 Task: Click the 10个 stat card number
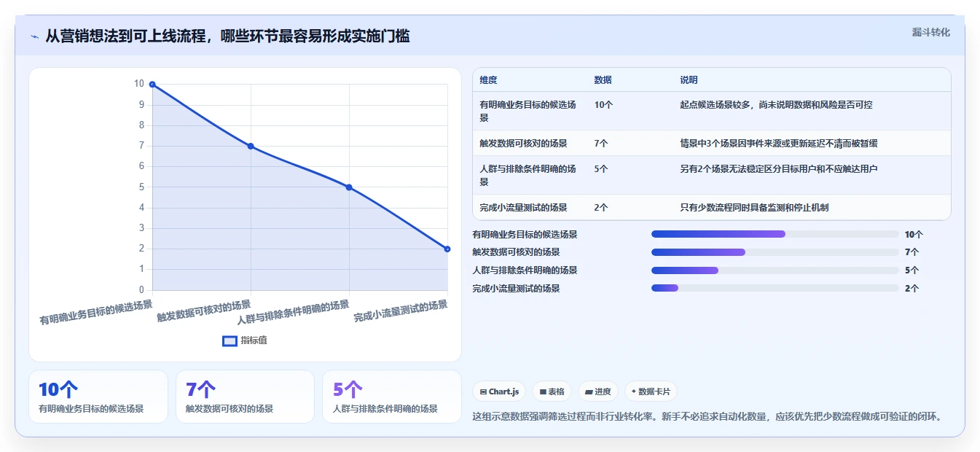tap(58, 389)
